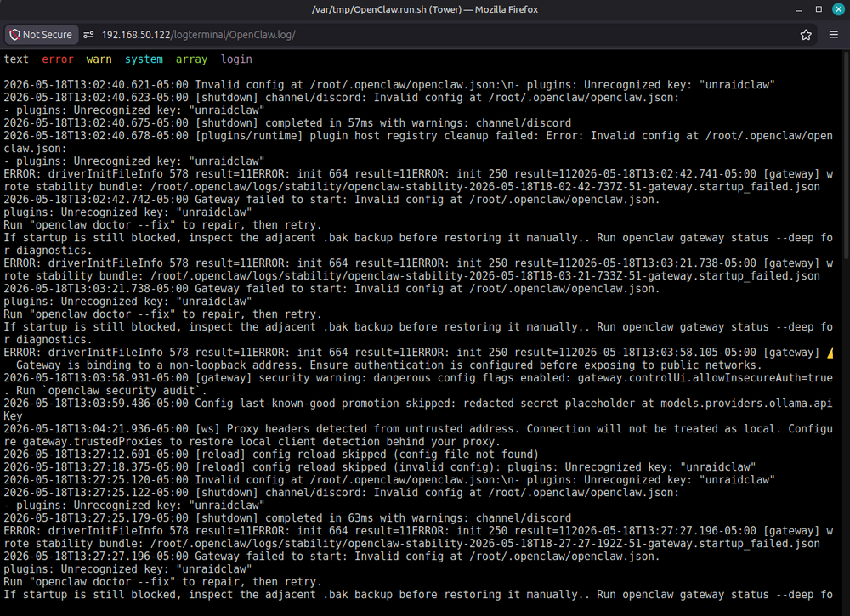The height and width of the screenshot is (616, 850).
Task: Click stability bundle path with 18-02-42-737Z
Action: [484, 187]
